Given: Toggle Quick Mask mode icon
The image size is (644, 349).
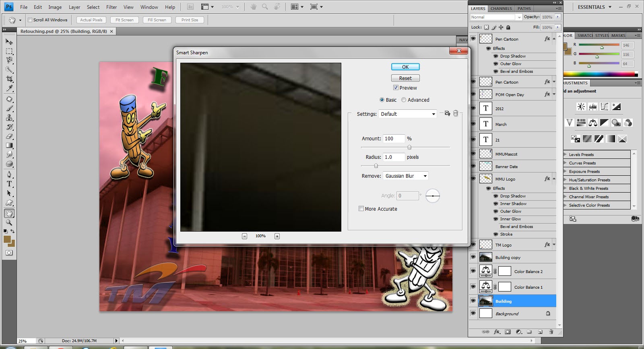Looking at the screenshot, I should point(9,253).
